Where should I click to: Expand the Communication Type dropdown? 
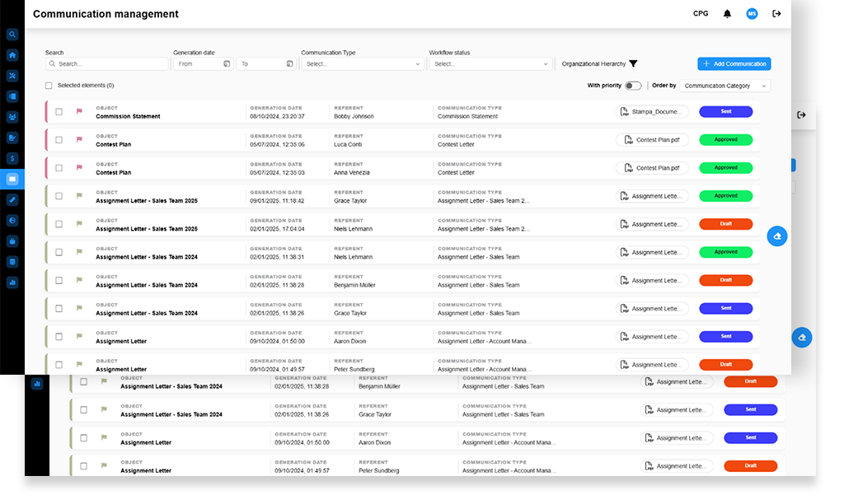click(x=363, y=63)
